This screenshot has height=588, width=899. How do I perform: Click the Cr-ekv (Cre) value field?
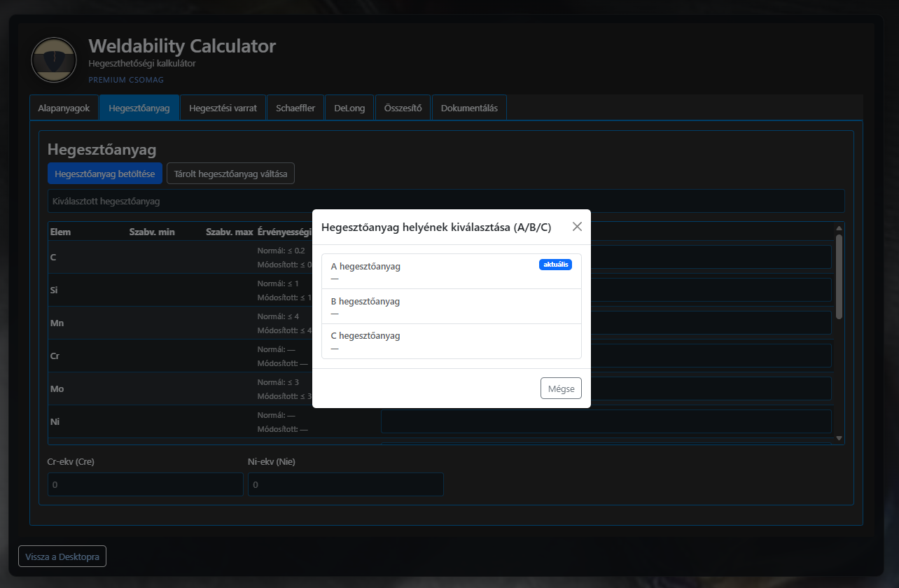146,484
